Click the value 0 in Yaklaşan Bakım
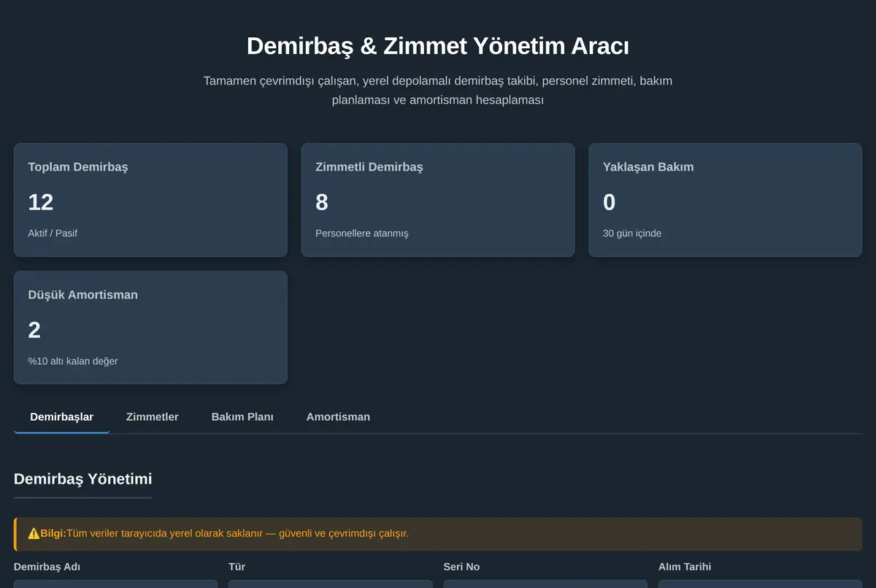The height and width of the screenshot is (588, 876). [610, 202]
